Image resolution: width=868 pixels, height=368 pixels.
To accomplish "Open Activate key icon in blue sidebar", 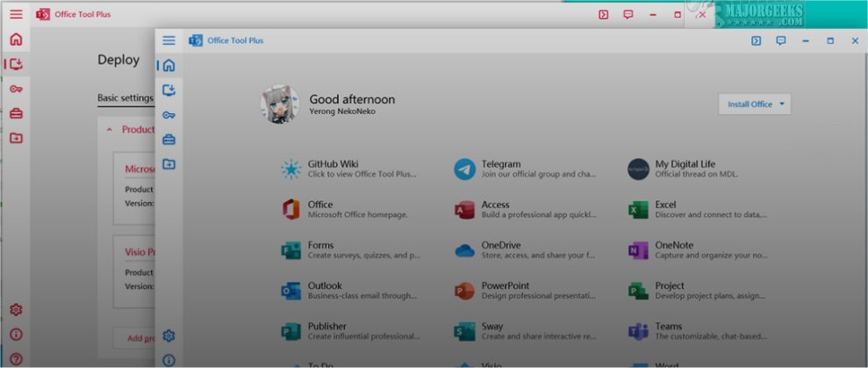I will (169, 115).
